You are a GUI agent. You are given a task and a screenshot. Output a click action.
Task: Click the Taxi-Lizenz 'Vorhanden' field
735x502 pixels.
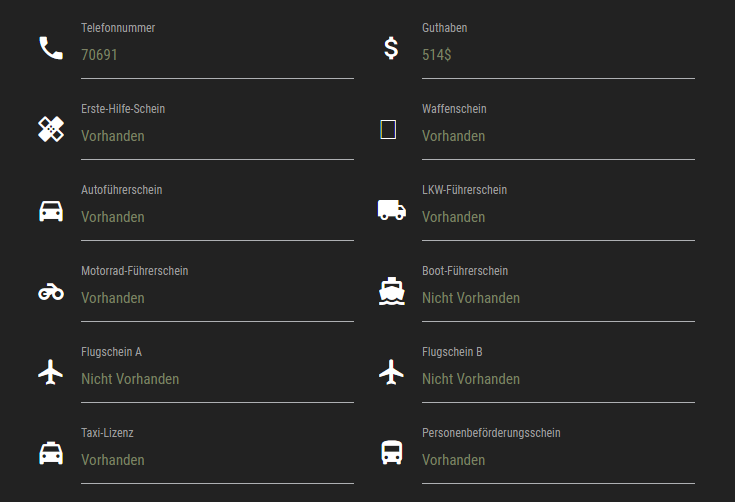coord(217,460)
